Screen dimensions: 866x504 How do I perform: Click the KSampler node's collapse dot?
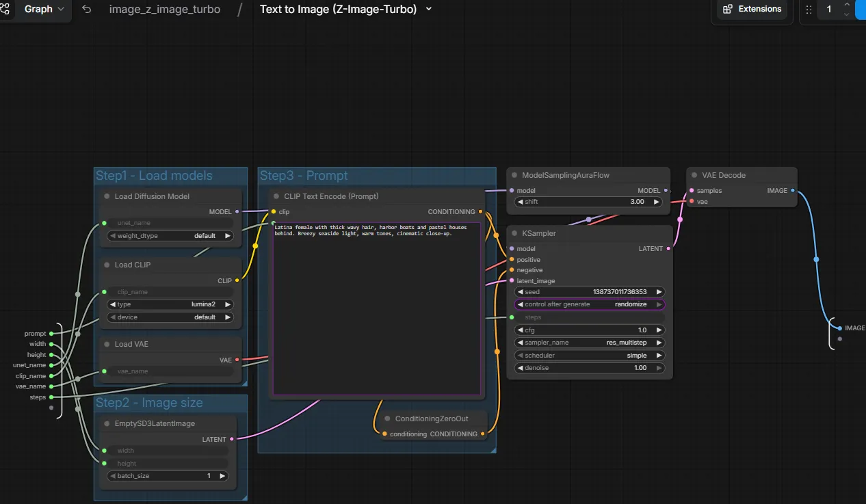click(x=514, y=233)
